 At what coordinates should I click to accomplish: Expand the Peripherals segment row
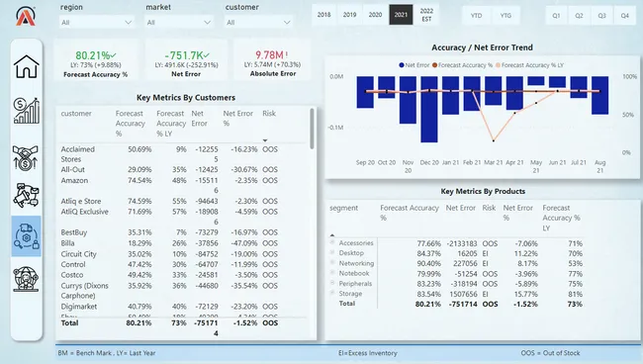click(332, 283)
